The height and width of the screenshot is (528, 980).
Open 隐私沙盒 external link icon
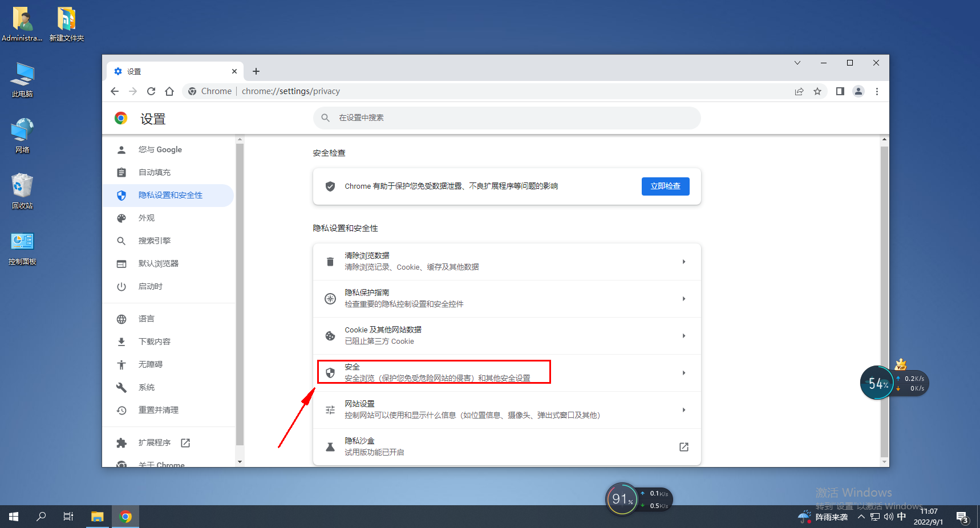(x=683, y=447)
